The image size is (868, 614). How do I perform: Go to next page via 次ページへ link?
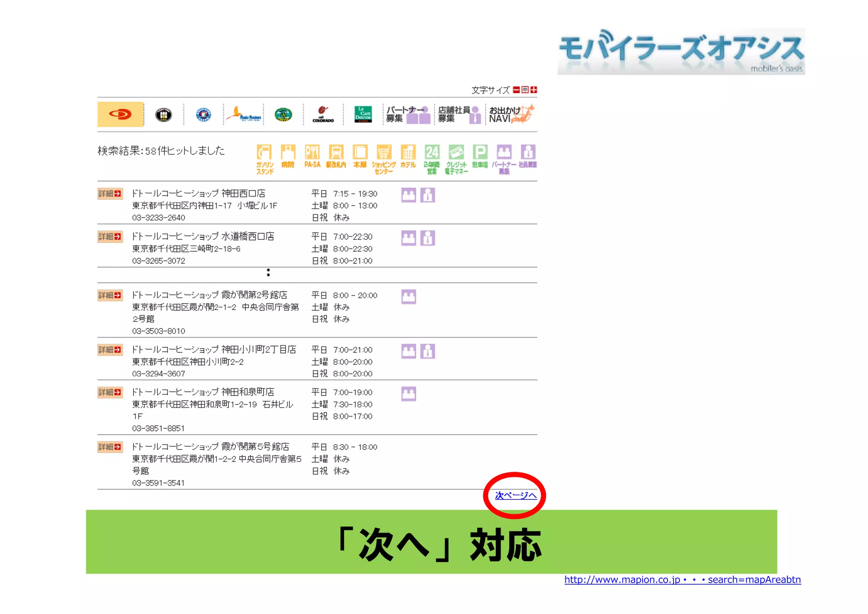point(516,495)
